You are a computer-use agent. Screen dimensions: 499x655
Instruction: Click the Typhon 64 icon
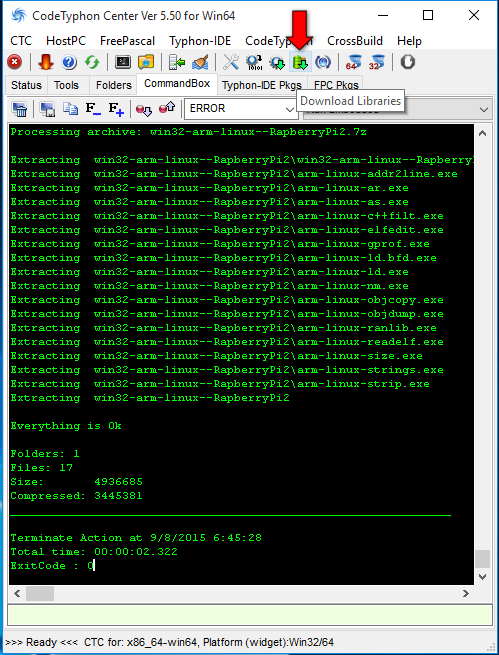click(353, 62)
